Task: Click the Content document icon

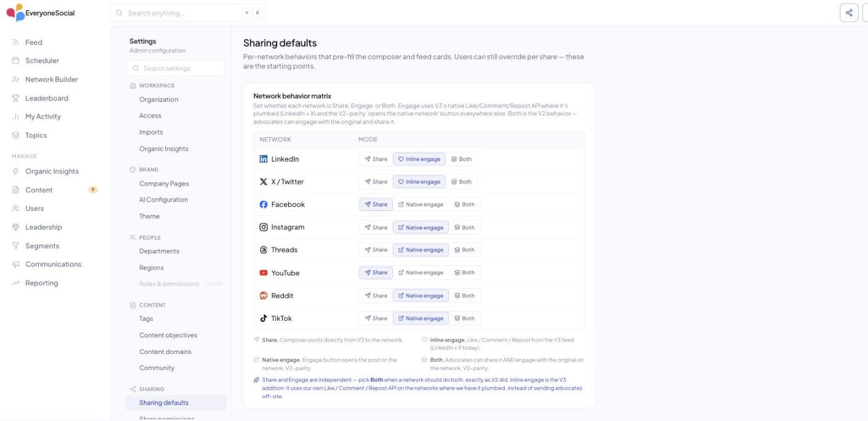Action: [x=16, y=190]
